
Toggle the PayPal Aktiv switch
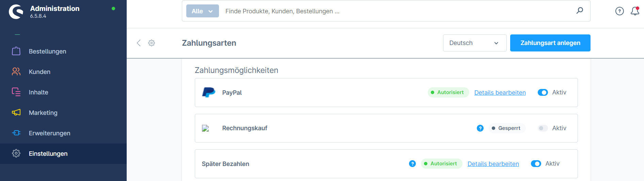[x=543, y=92]
